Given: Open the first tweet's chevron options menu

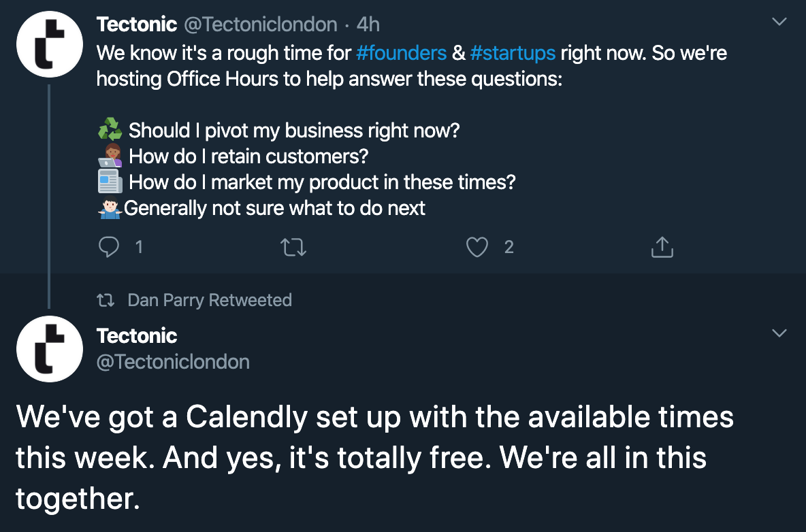Looking at the screenshot, I should coord(779,22).
